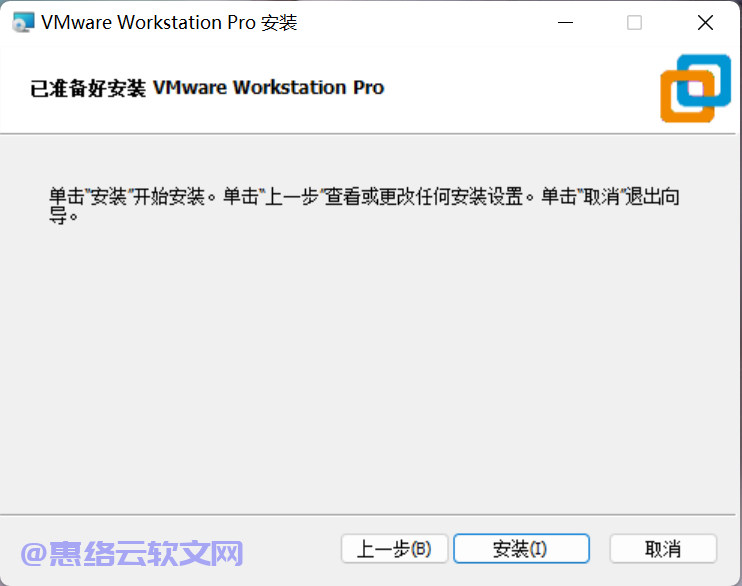
Task: Go back with 上一步(B) button
Action: [x=394, y=549]
